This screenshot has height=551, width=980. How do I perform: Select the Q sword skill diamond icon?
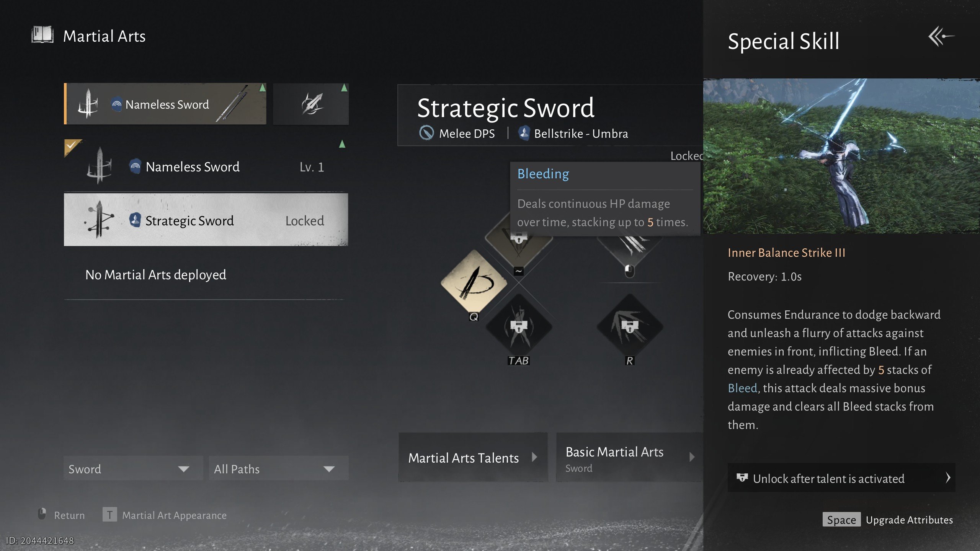[x=474, y=282]
